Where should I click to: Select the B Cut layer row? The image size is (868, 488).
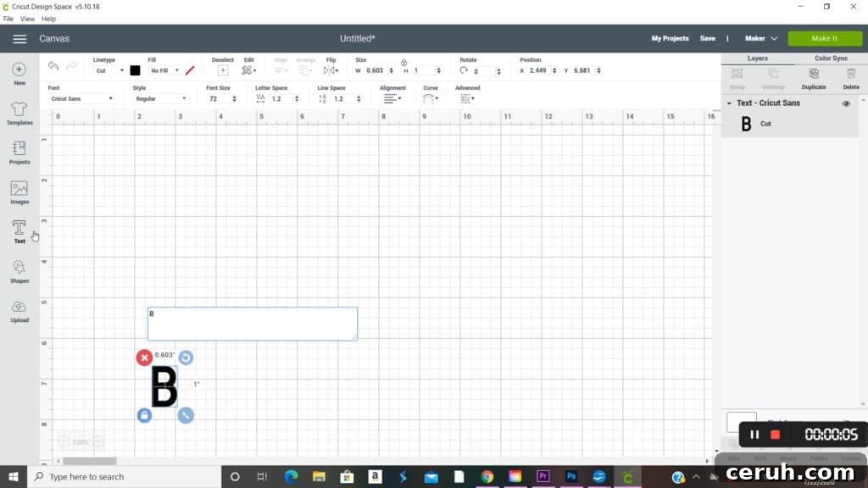(x=790, y=124)
